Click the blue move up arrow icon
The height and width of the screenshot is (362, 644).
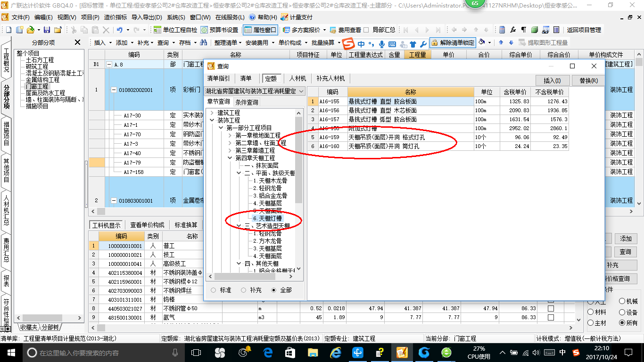501,42
